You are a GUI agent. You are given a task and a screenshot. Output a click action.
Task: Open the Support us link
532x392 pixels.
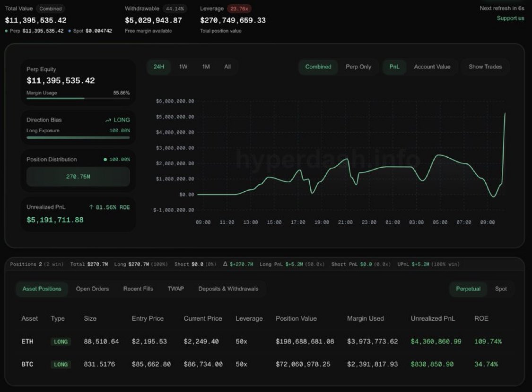pos(510,18)
